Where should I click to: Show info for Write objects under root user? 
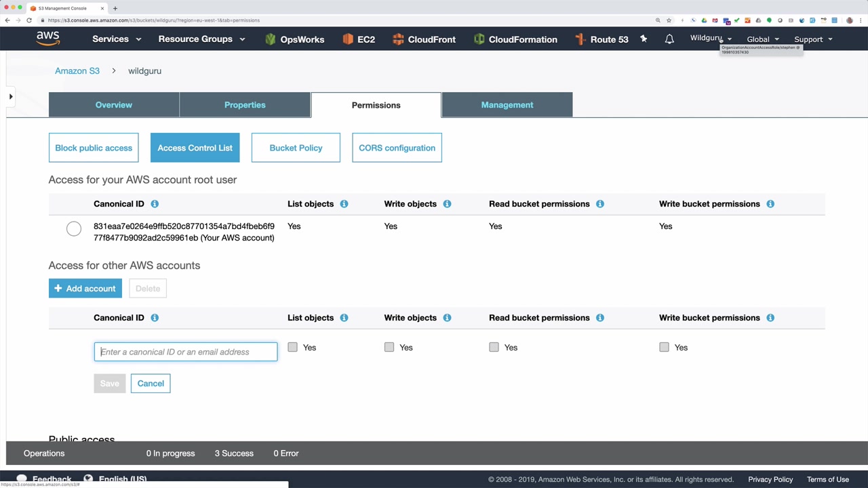point(447,204)
